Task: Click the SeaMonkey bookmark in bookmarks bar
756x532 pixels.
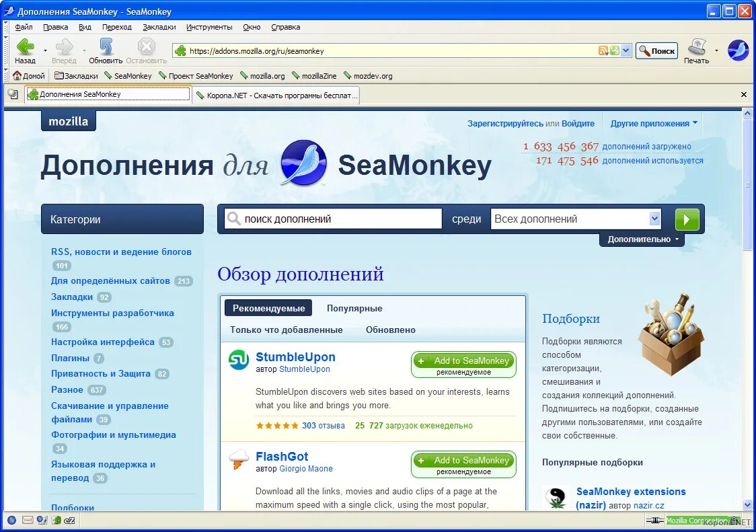Action: (128, 76)
